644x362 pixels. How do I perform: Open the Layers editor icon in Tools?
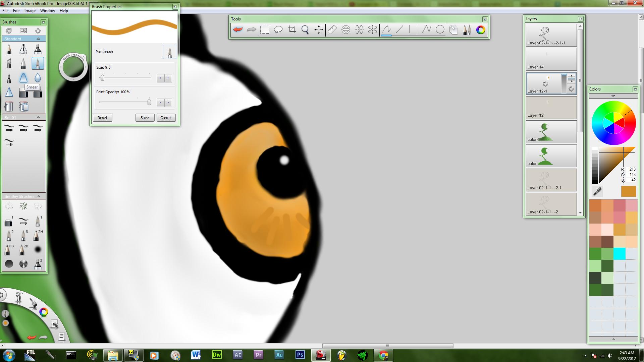point(453,30)
